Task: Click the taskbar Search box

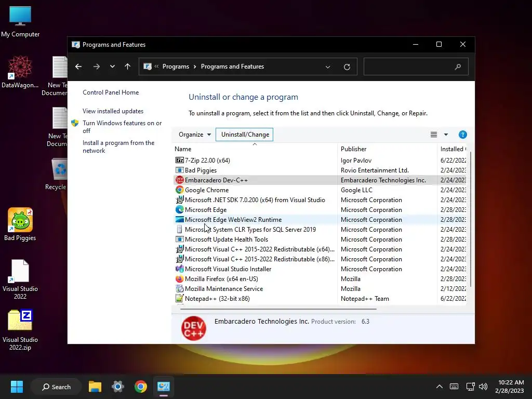Action: [56, 387]
